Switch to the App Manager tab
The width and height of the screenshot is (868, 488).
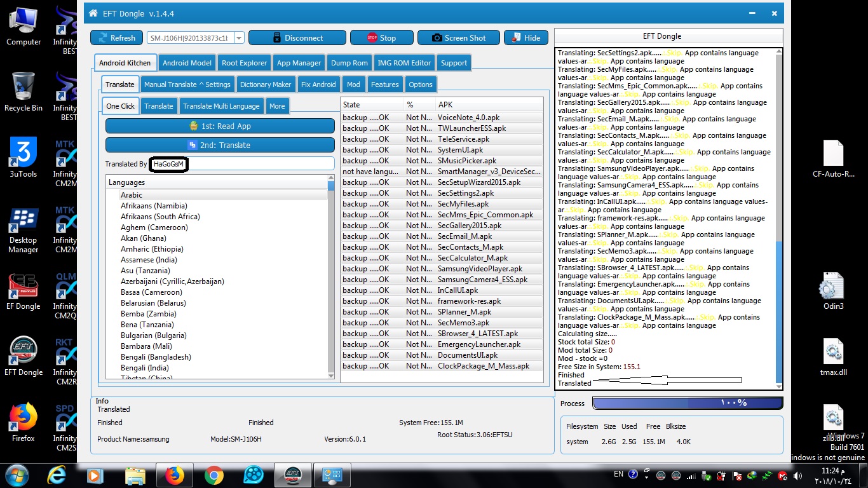pos(299,63)
